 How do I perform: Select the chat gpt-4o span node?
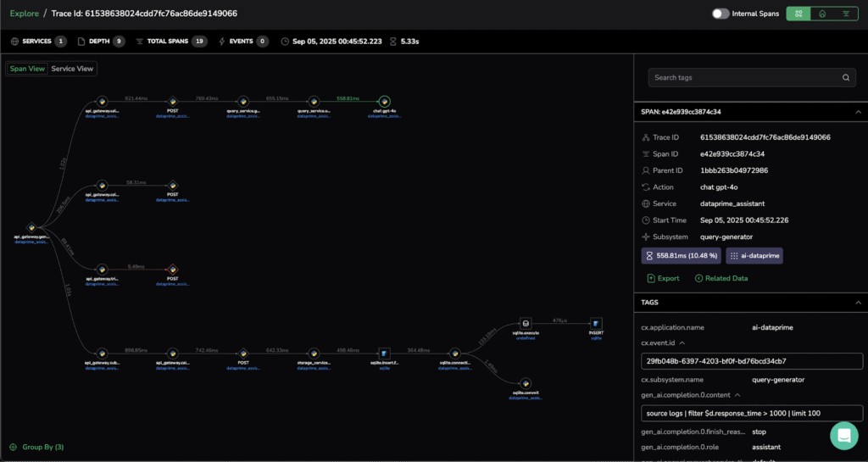(384, 101)
